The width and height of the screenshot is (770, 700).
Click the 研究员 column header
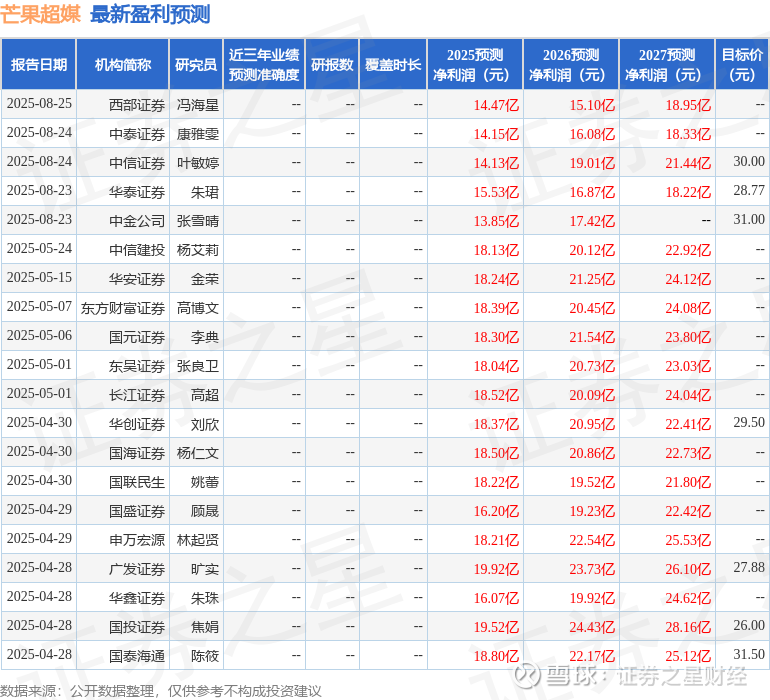tap(196, 64)
